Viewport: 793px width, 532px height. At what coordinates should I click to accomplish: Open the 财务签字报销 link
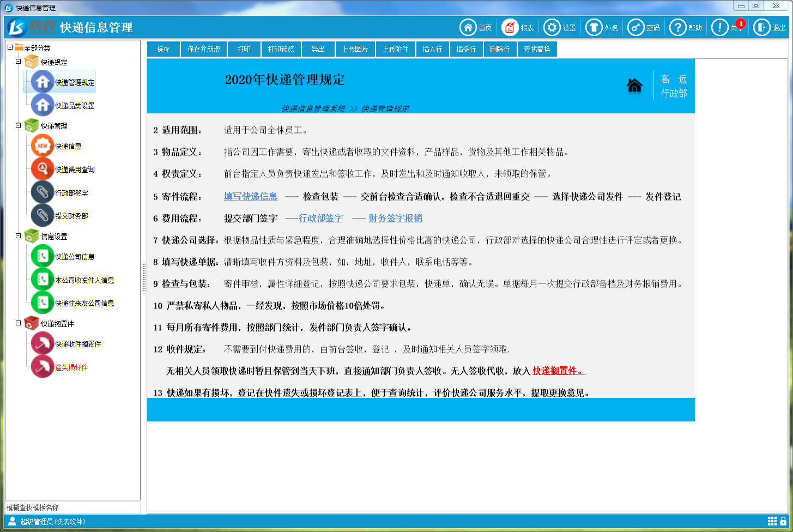coord(396,218)
